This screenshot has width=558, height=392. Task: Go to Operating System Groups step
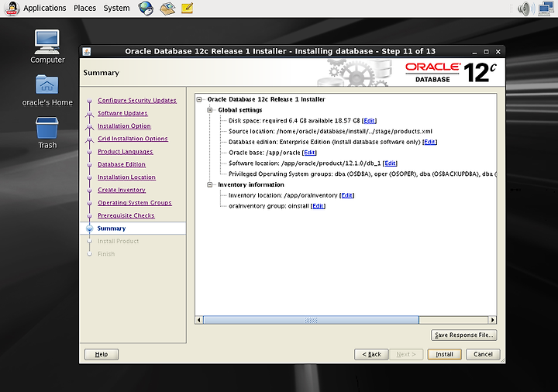pyautogui.click(x=135, y=203)
